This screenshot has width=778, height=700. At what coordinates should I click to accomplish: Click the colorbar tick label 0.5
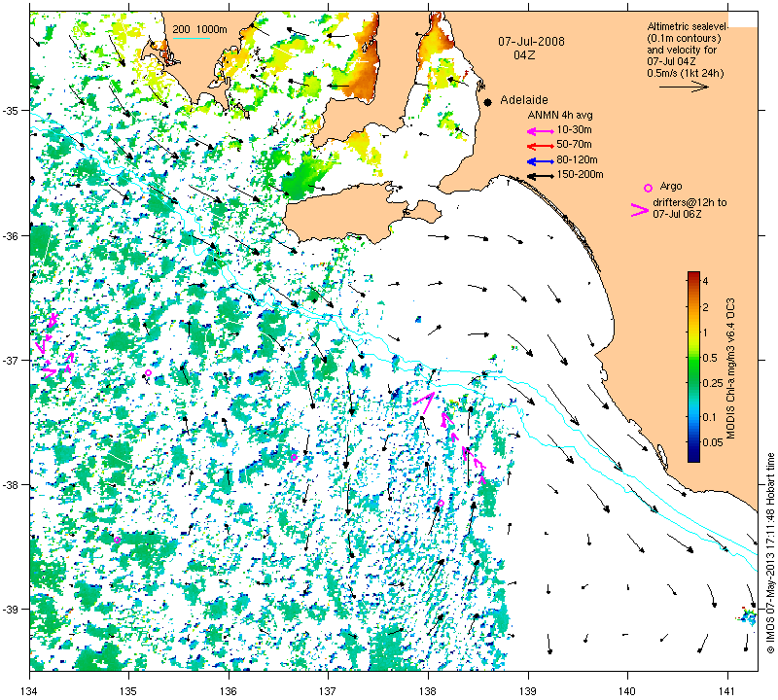coord(710,358)
